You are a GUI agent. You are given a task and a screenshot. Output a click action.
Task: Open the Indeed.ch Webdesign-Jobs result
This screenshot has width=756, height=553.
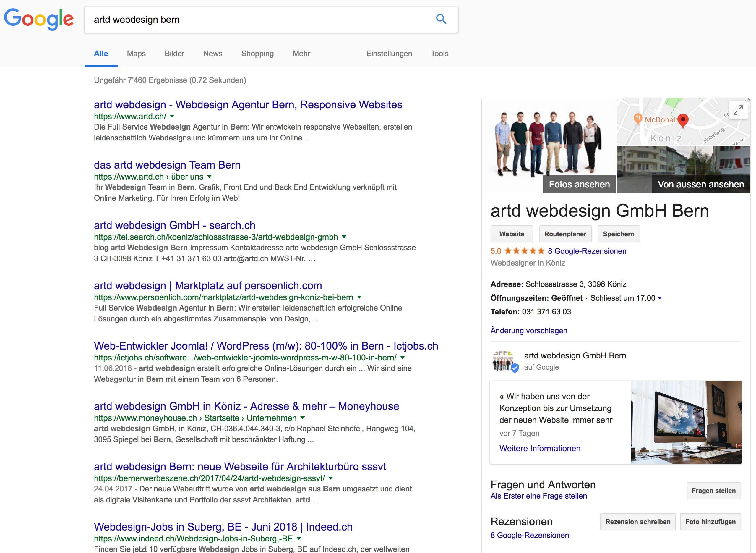(x=223, y=527)
